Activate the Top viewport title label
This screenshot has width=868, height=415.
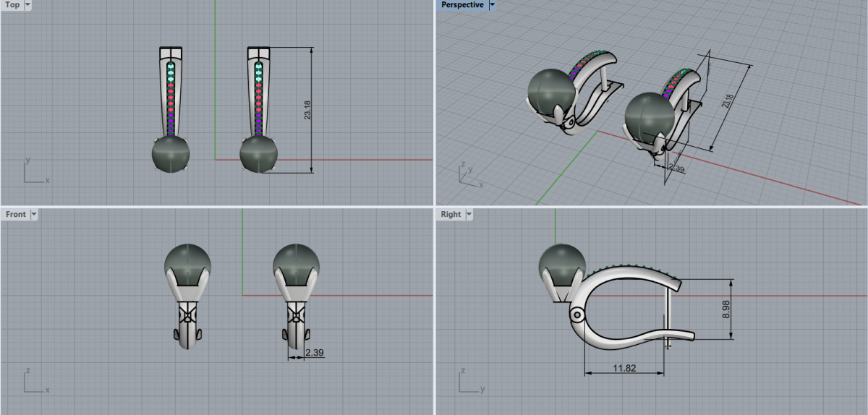(12, 5)
